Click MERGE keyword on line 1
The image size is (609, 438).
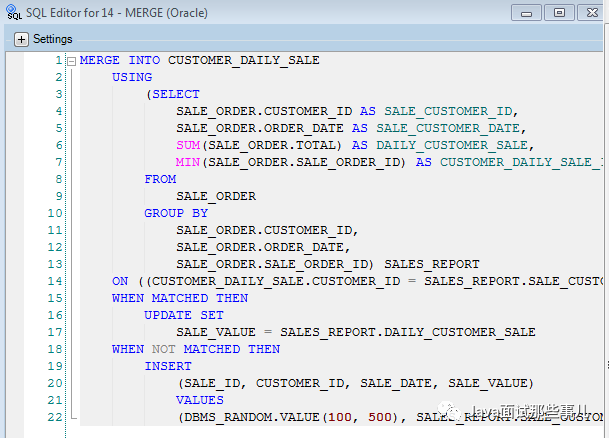click(100, 60)
